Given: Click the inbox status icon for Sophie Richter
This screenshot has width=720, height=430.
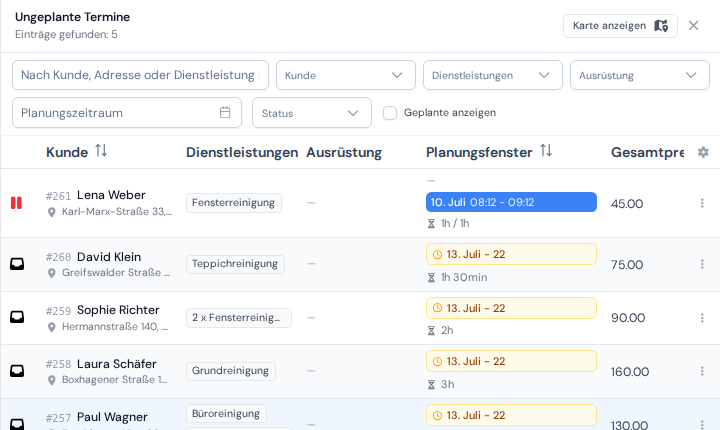Looking at the screenshot, I should [x=17, y=317].
